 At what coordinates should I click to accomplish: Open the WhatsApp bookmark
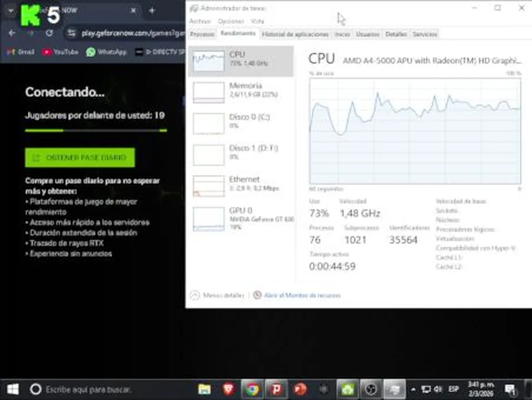click(107, 52)
